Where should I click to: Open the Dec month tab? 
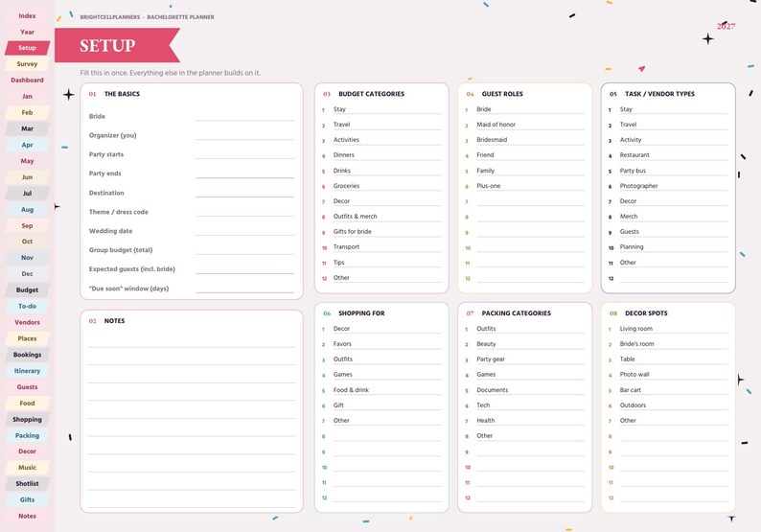[x=27, y=274]
